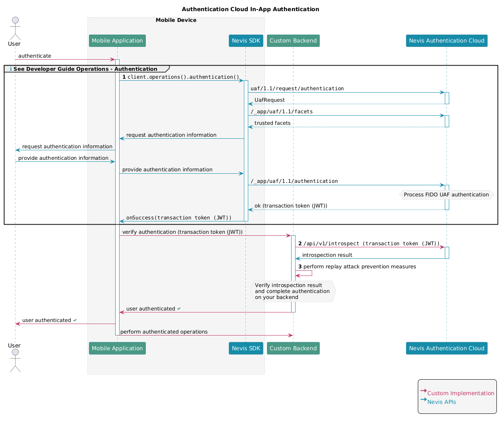
Task: Click perform authenticated operations message
Action: point(164,332)
